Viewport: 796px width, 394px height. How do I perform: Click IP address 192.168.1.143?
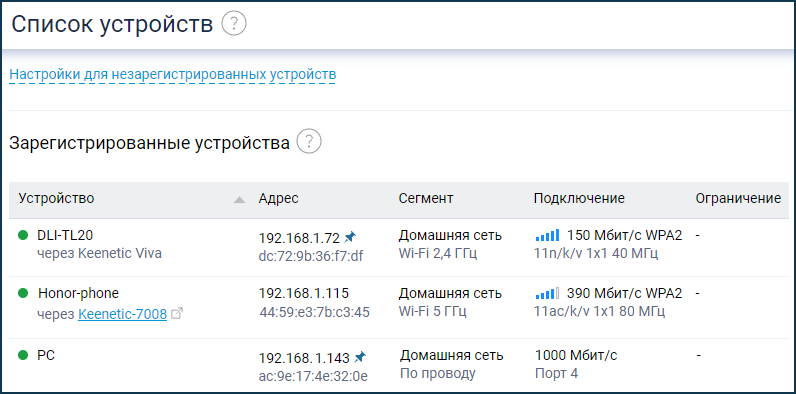pos(304,358)
